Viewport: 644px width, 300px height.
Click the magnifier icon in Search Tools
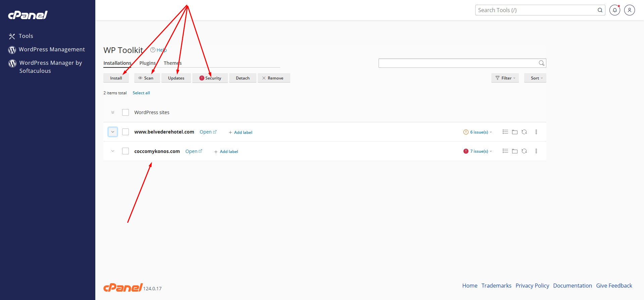[x=600, y=10]
